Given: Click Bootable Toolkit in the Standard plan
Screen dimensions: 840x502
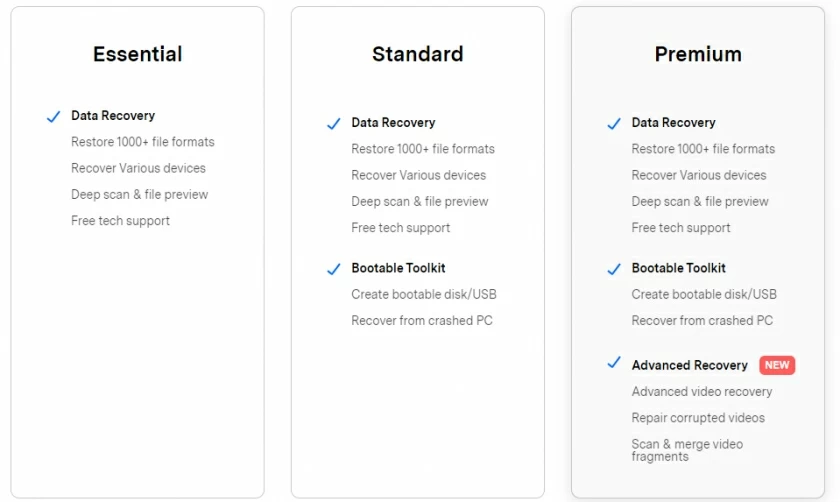Looking at the screenshot, I should click(398, 268).
